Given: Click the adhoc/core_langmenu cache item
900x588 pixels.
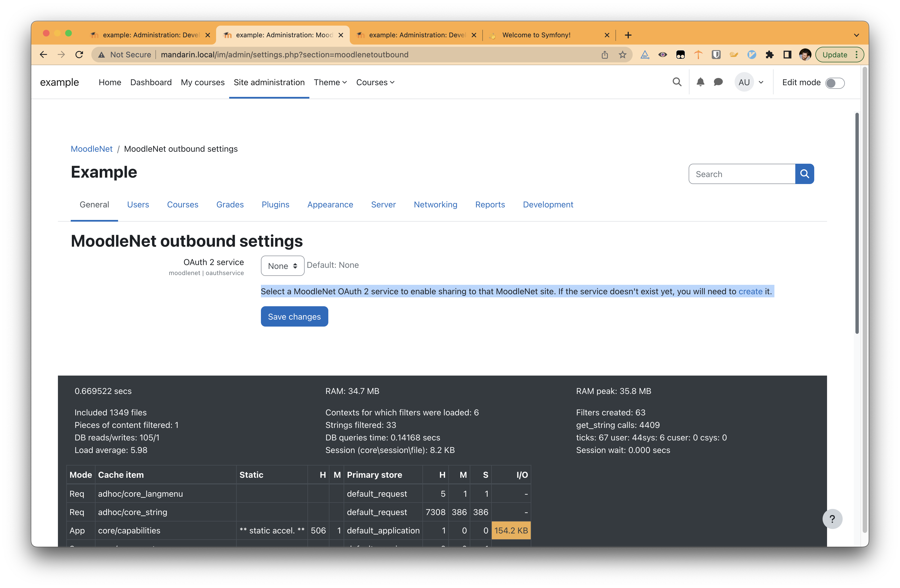Looking at the screenshot, I should pos(140,493).
